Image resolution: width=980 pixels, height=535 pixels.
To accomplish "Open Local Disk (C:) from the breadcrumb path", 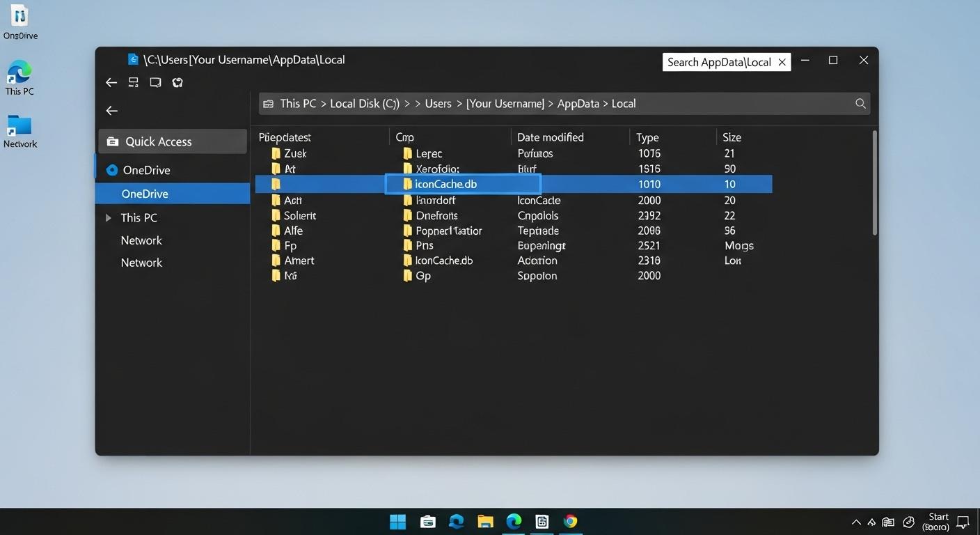I will pos(363,103).
